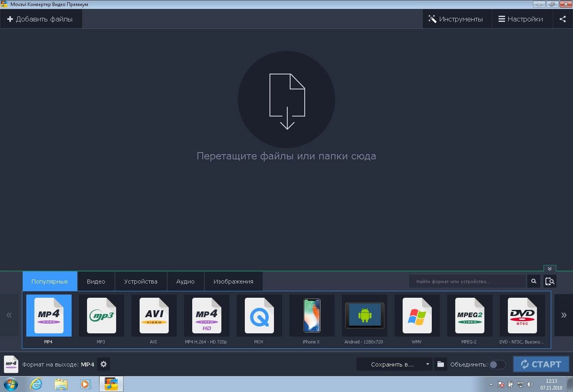The image size is (573, 392).
Task: Select the MPEG-2 video format
Action: 470,316
